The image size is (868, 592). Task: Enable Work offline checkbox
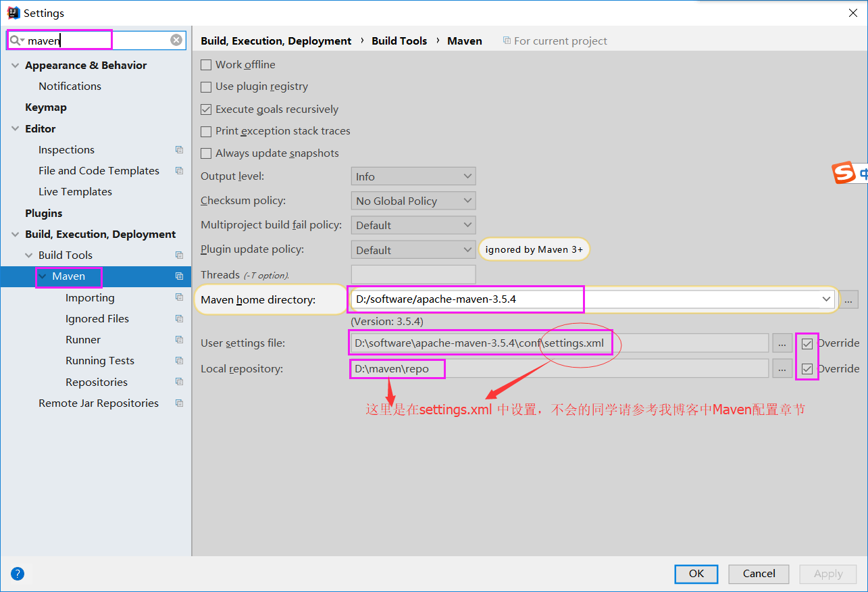[206, 65]
